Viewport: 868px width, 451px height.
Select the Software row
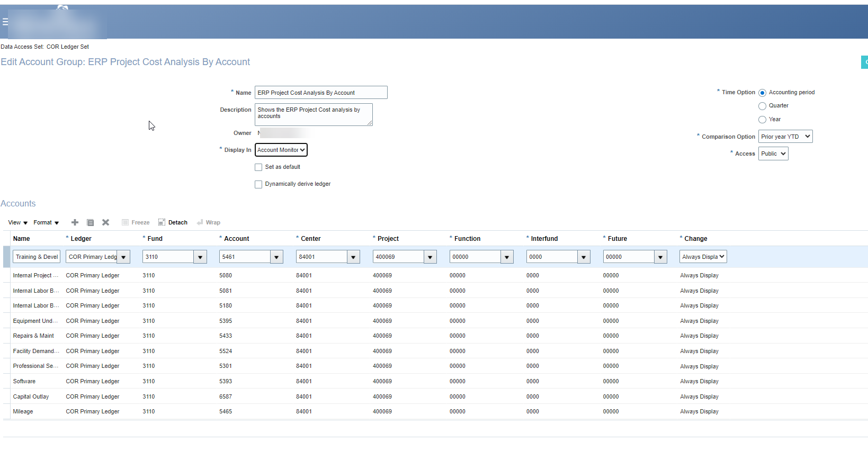435,381
